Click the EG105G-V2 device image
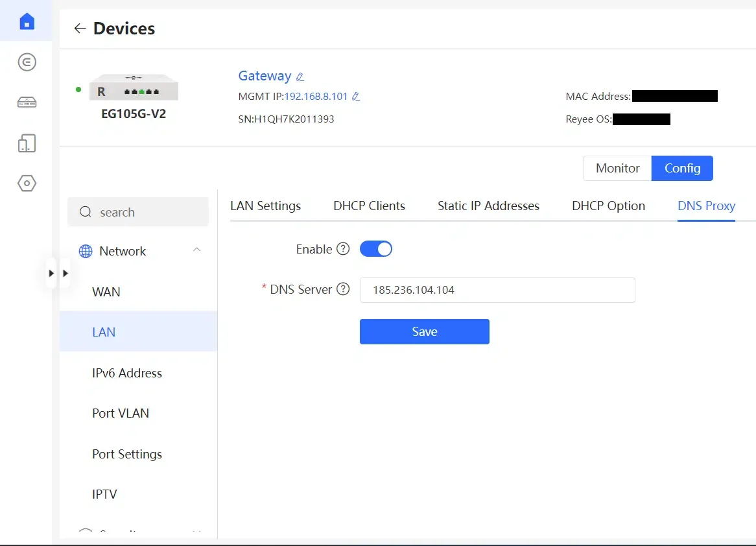 (134, 87)
